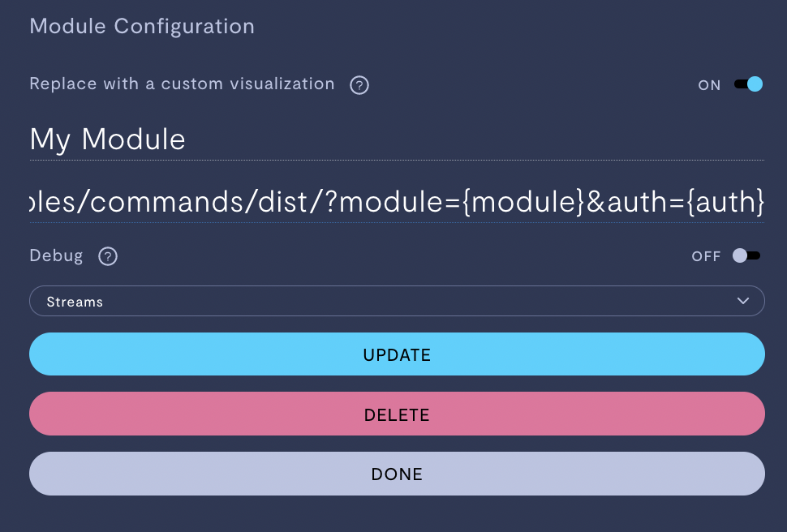The width and height of the screenshot is (787, 532).
Task: Place cursor at {auth} in URL
Action: coord(725,202)
